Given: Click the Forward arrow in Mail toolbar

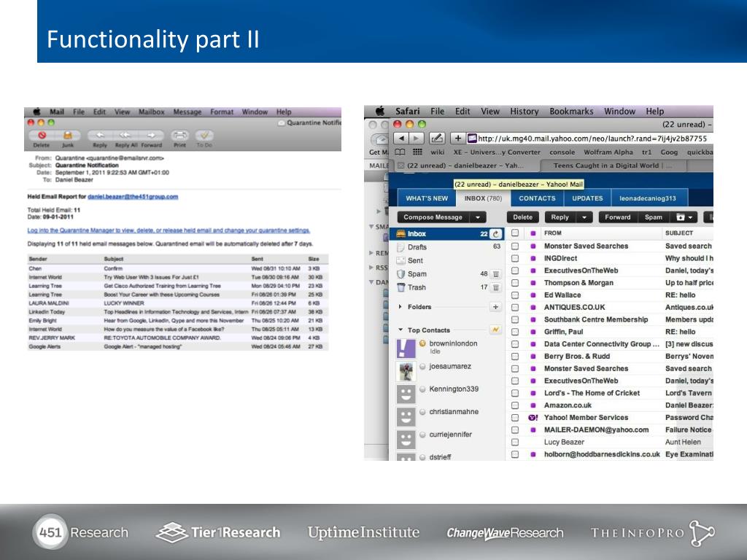Looking at the screenshot, I should [x=151, y=135].
